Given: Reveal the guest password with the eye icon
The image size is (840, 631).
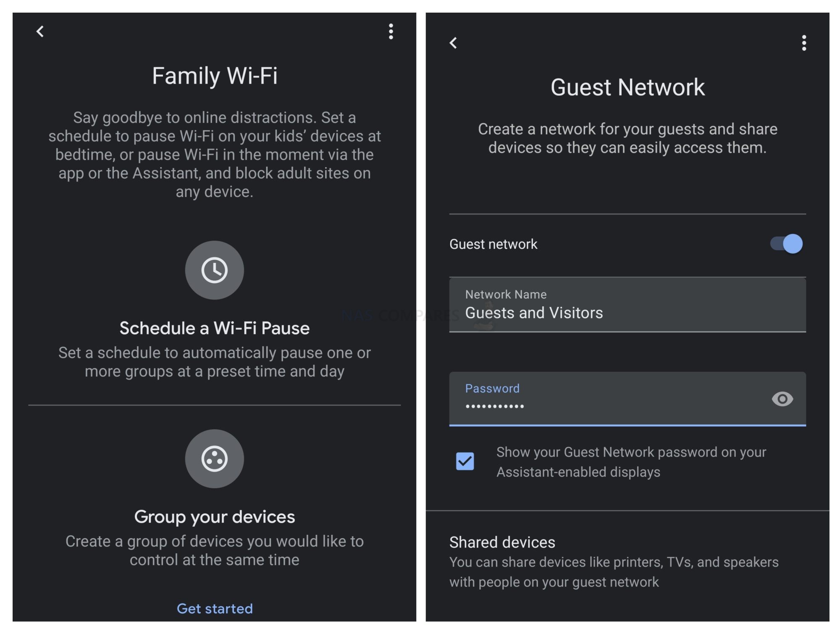Looking at the screenshot, I should click(x=783, y=399).
